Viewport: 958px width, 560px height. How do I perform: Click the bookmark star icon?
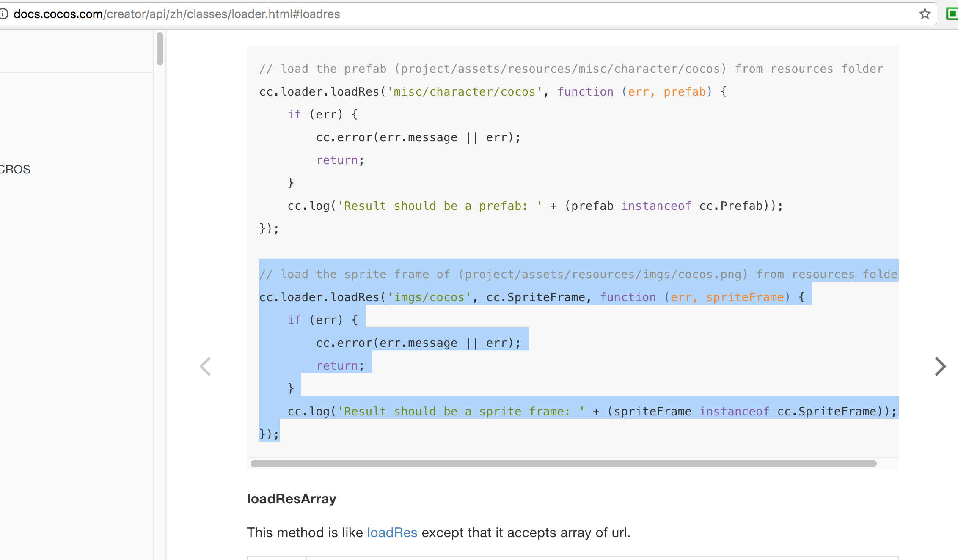[x=925, y=14]
